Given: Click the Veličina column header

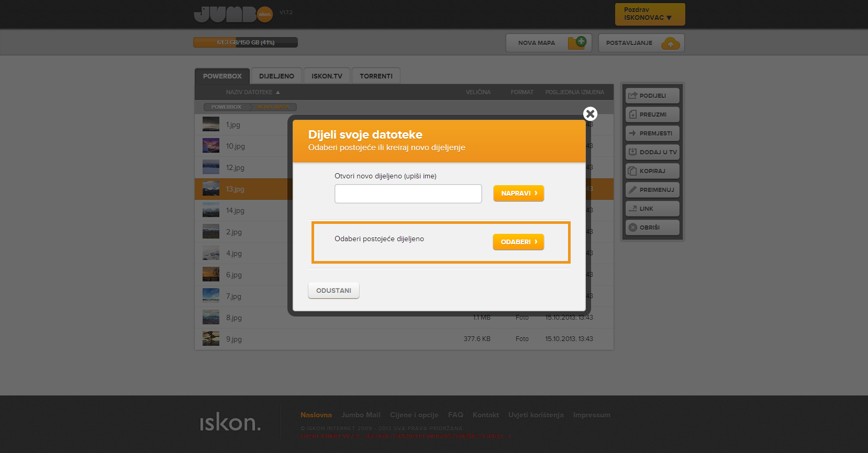Looking at the screenshot, I should pos(478,92).
